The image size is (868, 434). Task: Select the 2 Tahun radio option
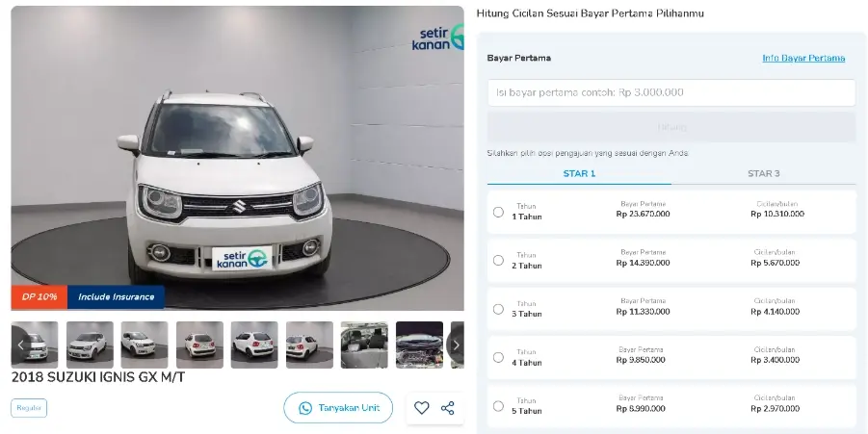pos(498,261)
